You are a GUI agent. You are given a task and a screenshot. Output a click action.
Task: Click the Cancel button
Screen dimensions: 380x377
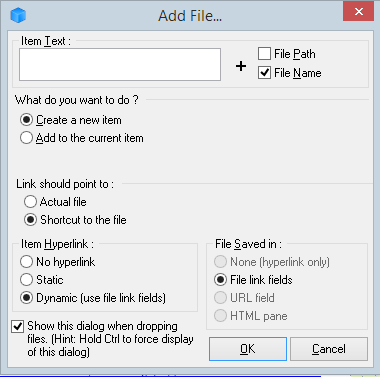329,349
